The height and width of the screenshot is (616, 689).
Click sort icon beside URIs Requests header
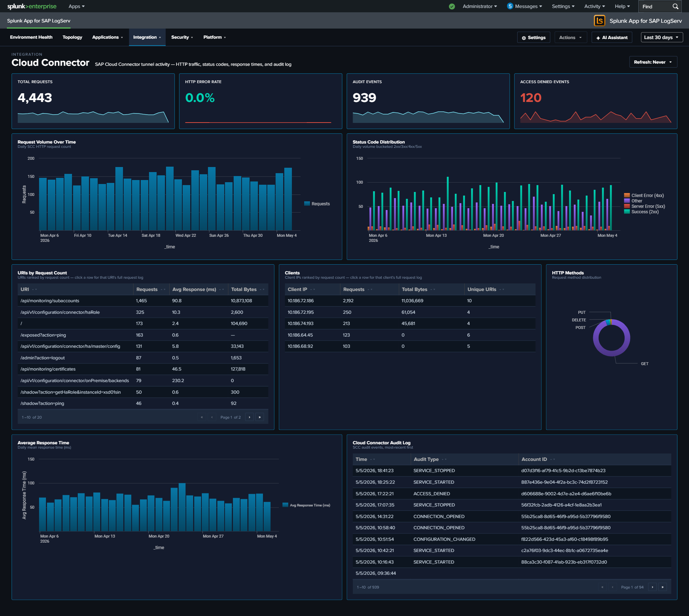(x=163, y=290)
